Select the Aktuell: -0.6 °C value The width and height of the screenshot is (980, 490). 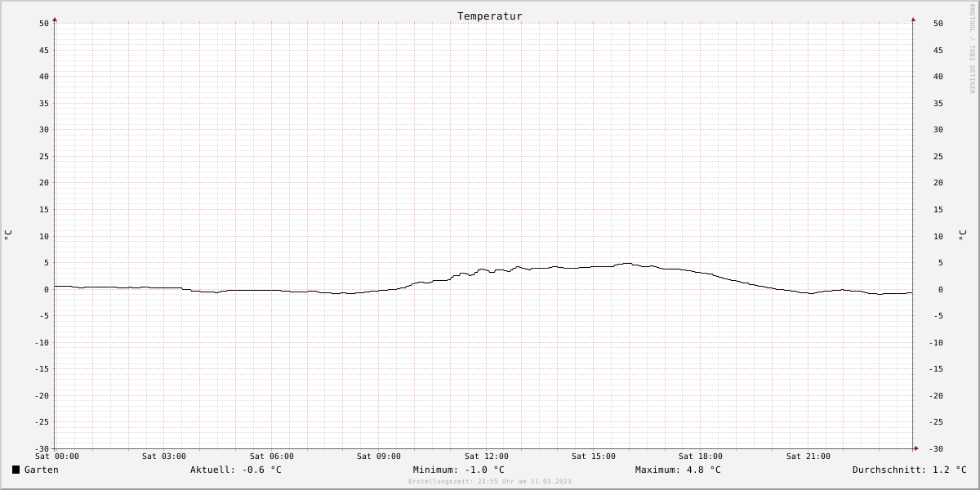tap(236, 470)
